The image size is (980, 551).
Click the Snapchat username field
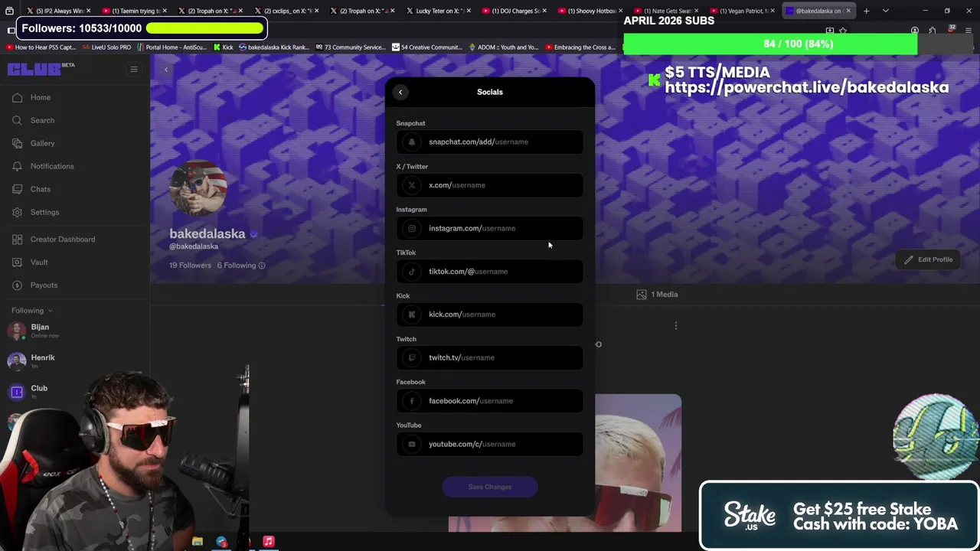point(490,142)
